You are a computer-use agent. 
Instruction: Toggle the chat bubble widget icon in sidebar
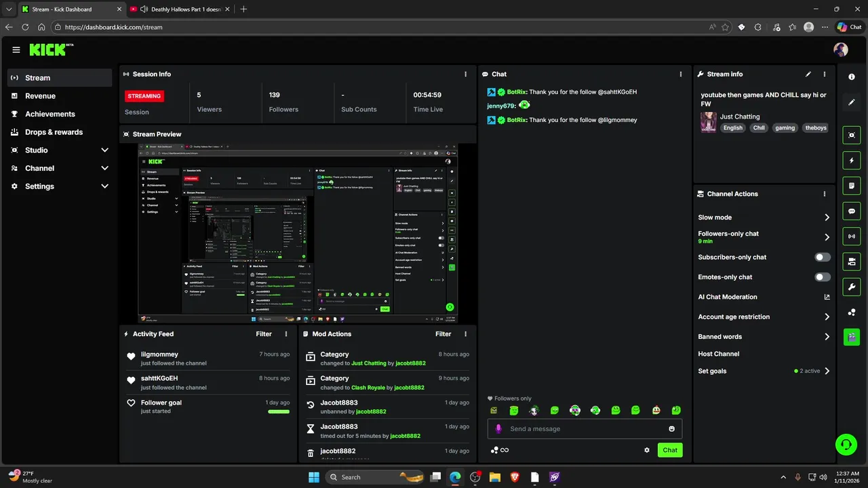(852, 211)
